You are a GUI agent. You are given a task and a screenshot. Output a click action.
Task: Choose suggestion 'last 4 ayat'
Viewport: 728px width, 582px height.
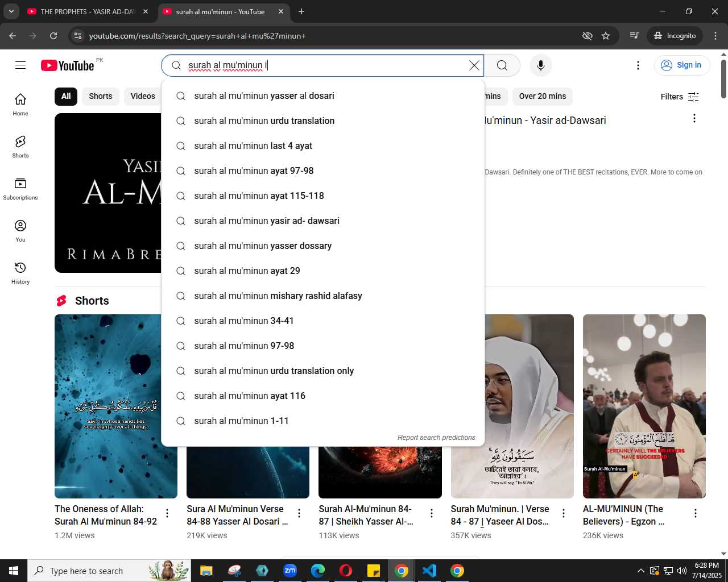pos(323,146)
